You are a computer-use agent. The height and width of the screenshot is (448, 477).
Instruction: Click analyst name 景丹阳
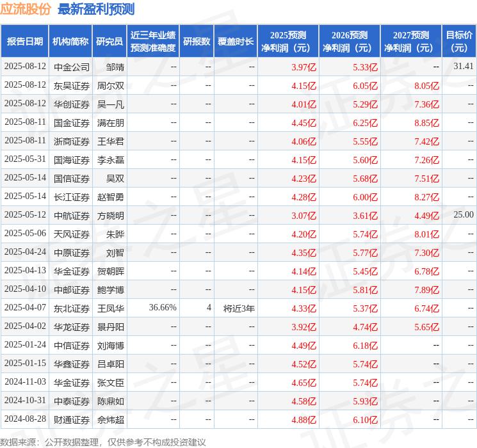pyautogui.click(x=110, y=327)
